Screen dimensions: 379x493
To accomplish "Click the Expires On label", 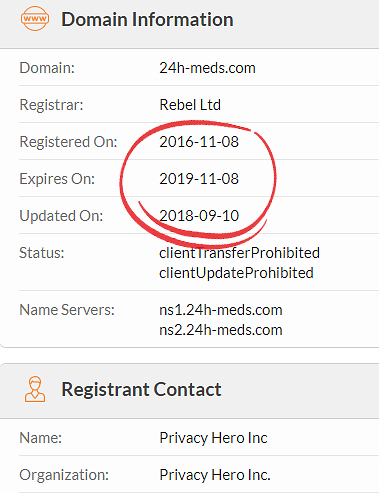I will [57, 179].
